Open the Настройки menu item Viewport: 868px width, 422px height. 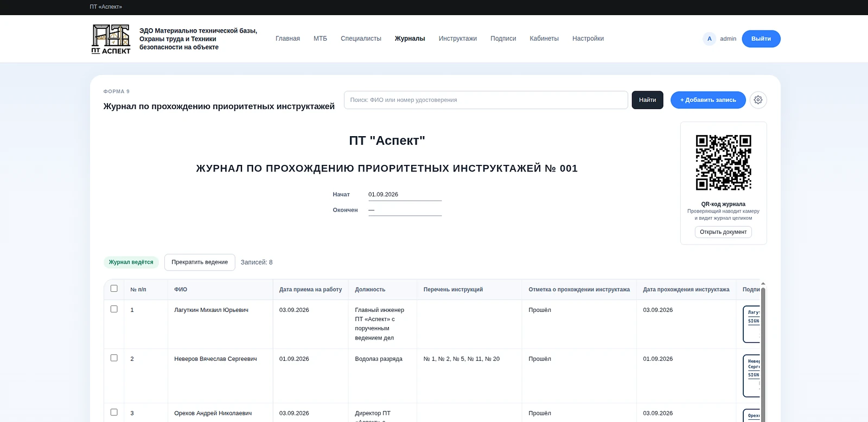tap(588, 39)
